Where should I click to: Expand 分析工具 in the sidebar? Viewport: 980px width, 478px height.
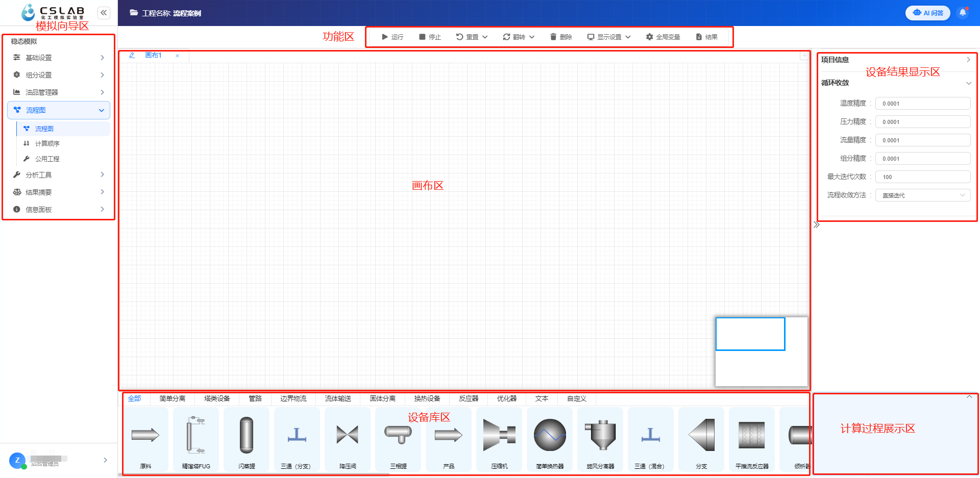[59, 175]
